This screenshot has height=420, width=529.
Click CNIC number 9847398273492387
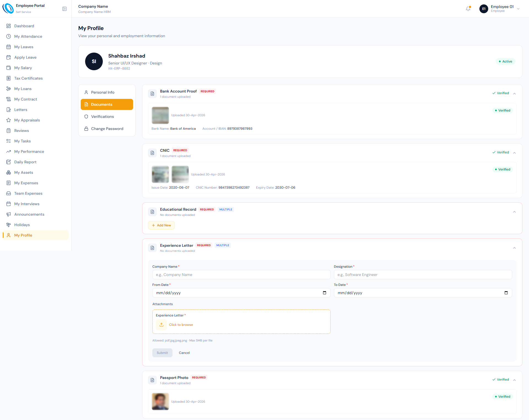pyautogui.click(x=234, y=188)
